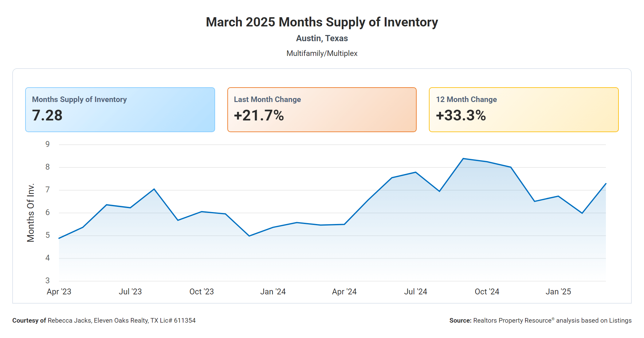Image resolution: width=644 pixels, height=338 pixels.
Task: Select the Jan '25 x-axis label
Action: coord(558,292)
